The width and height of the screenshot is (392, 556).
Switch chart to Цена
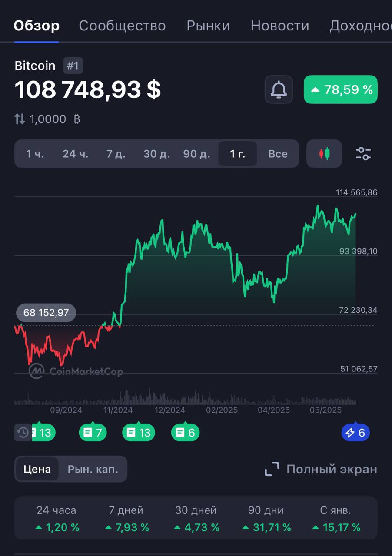(37, 469)
